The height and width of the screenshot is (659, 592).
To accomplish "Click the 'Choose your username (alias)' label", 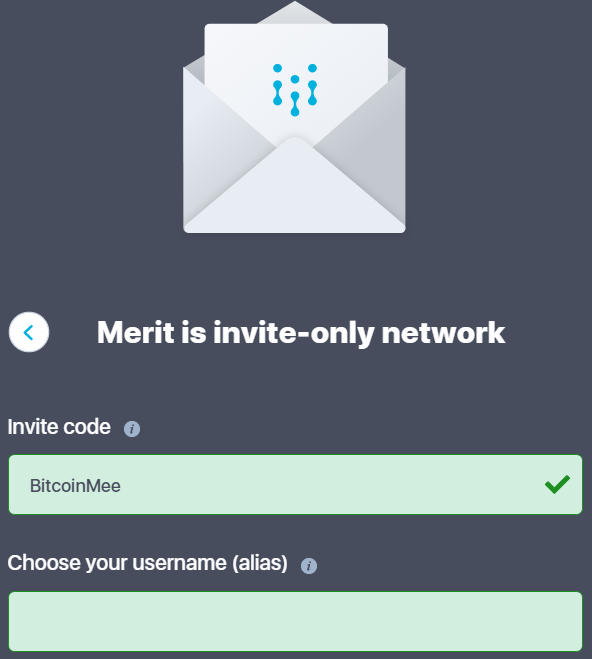I will (x=147, y=563).
